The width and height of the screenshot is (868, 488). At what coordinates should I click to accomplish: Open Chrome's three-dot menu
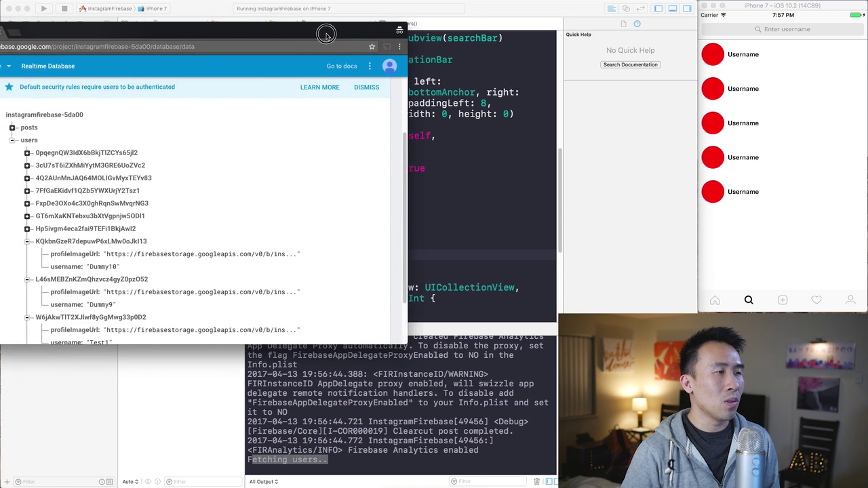click(399, 47)
